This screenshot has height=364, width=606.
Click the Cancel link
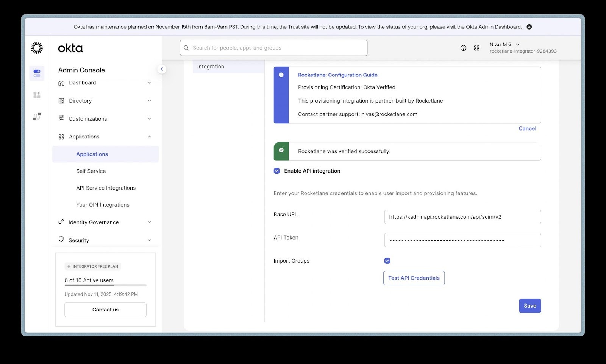click(527, 129)
